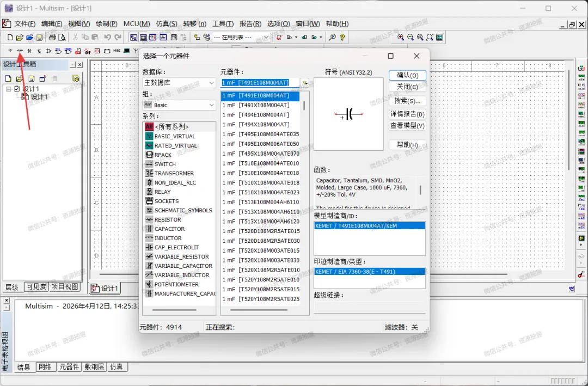Image resolution: width=588 pixels, height=386 pixels.
Task: Select component T520D108M2R5ATE015 in list
Action: 261,231
